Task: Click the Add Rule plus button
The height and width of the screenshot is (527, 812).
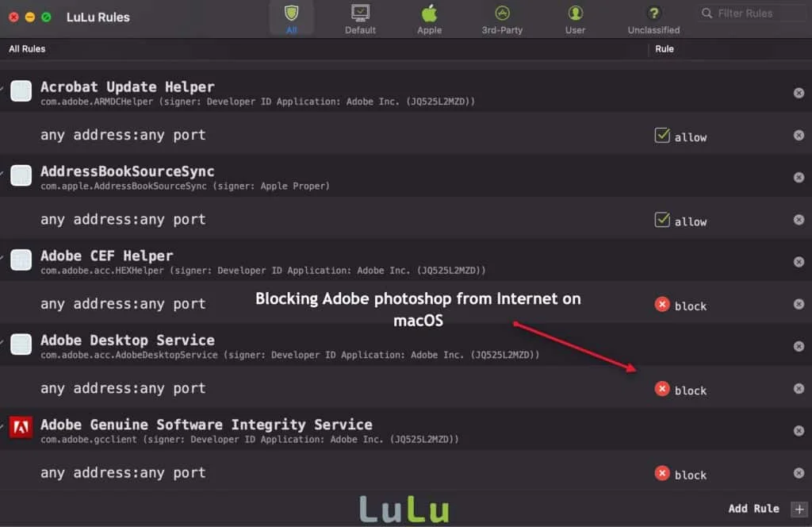Action: click(x=799, y=509)
